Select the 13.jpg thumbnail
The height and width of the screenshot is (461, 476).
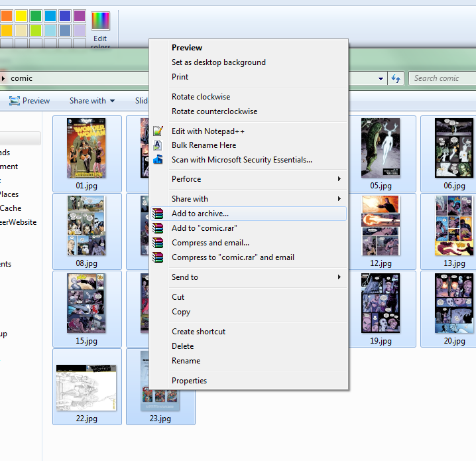tap(454, 226)
